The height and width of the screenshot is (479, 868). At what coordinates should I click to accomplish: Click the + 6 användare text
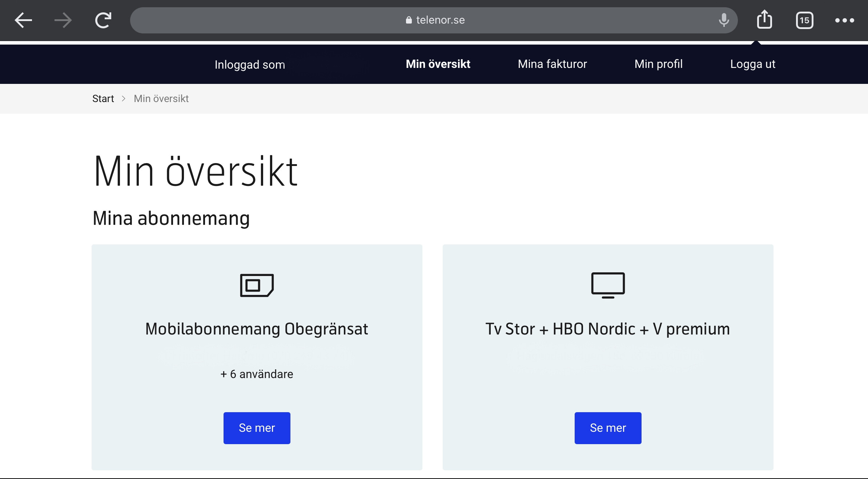pos(257,374)
